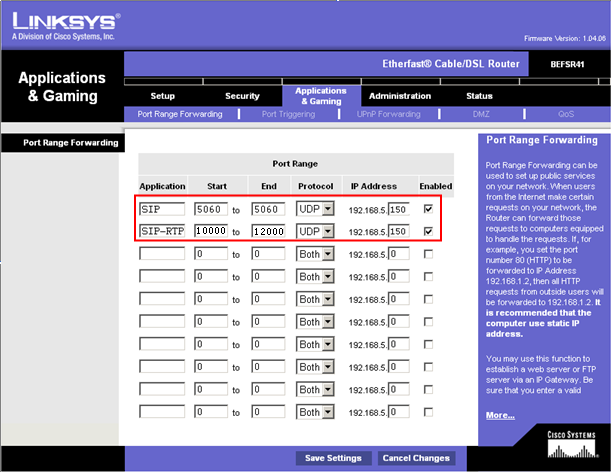Click the fourth row's end port field
Viewport: 611px width, 472px height.
268,277
